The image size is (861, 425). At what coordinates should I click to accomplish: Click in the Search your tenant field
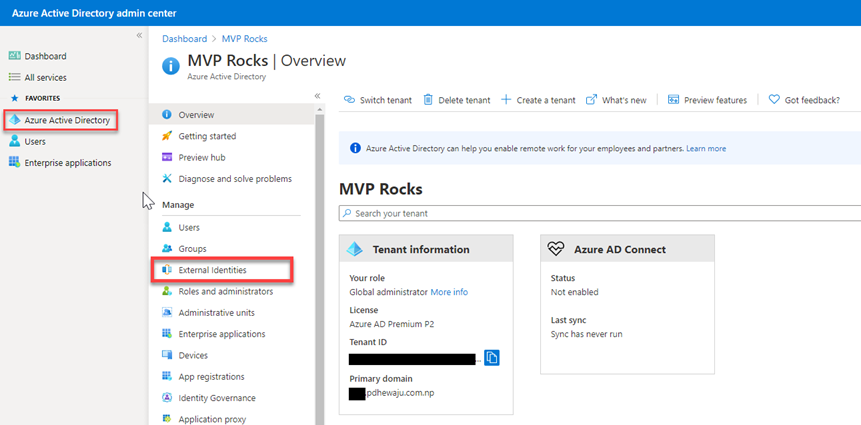coord(600,213)
